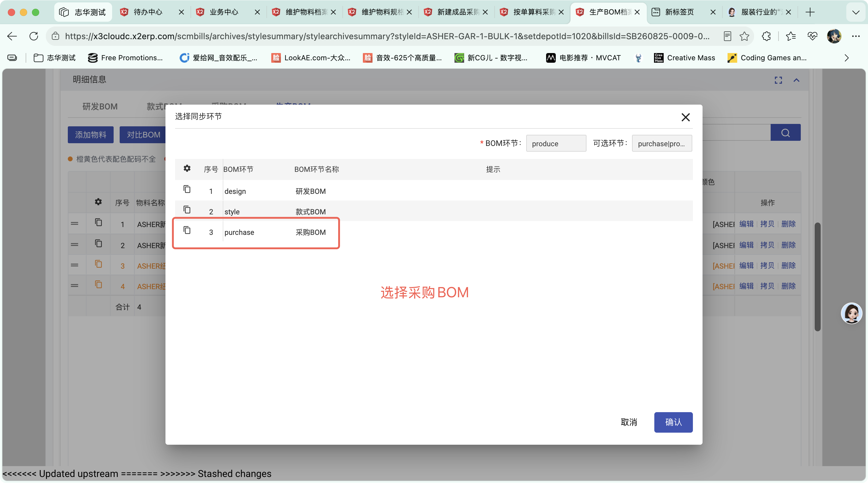Image resolution: width=868 pixels, height=483 pixels.
Task: Open the 志华测试 bookmarks folder
Action: point(55,58)
